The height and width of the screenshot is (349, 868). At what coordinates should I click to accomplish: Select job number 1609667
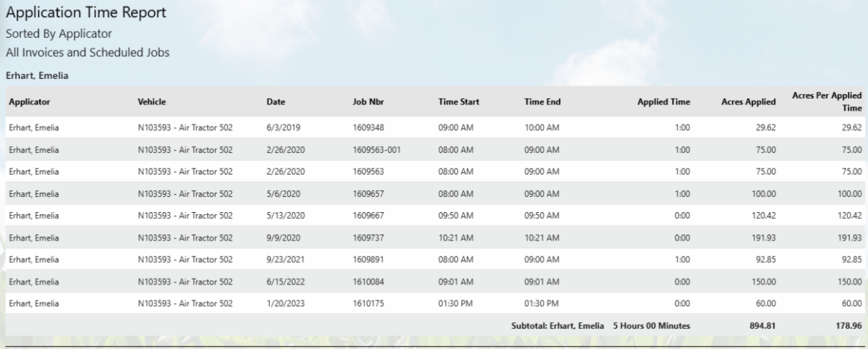368,215
